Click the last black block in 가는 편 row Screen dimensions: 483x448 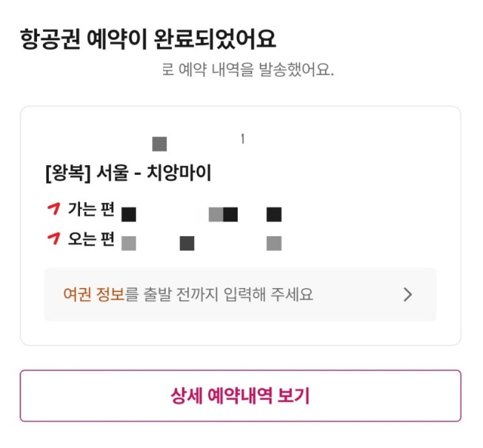[x=274, y=214]
